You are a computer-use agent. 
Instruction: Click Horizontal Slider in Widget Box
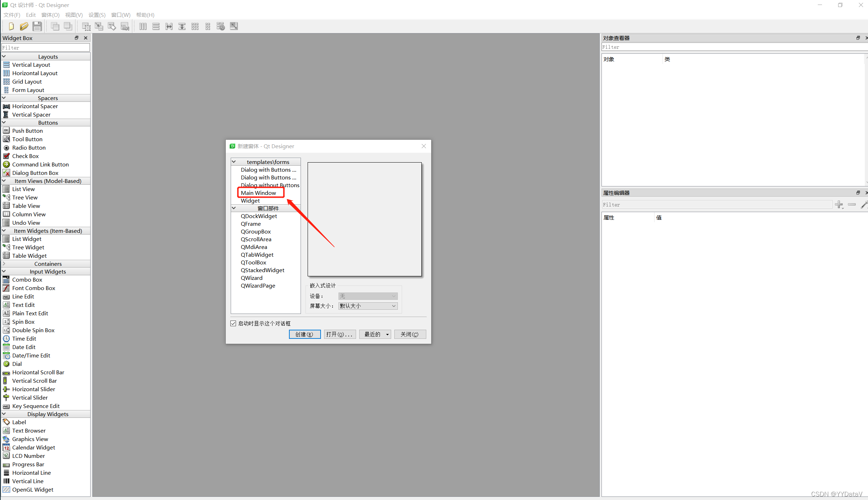click(34, 389)
